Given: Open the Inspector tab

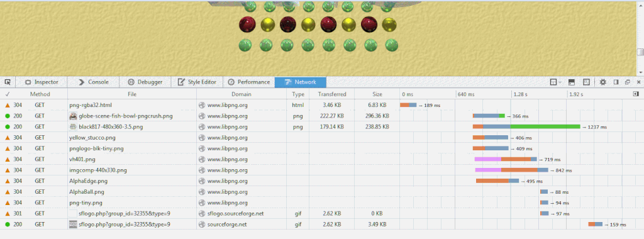Looking at the screenshot, I should 42,82.
